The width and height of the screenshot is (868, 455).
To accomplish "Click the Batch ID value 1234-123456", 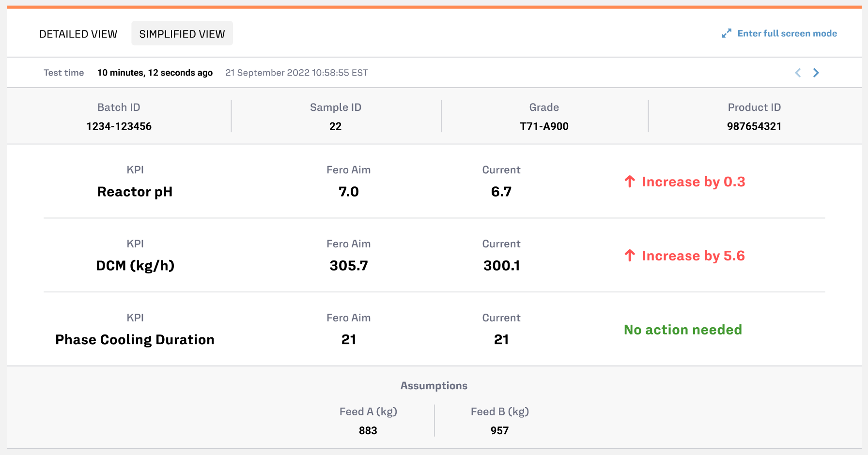I will 119,126.
